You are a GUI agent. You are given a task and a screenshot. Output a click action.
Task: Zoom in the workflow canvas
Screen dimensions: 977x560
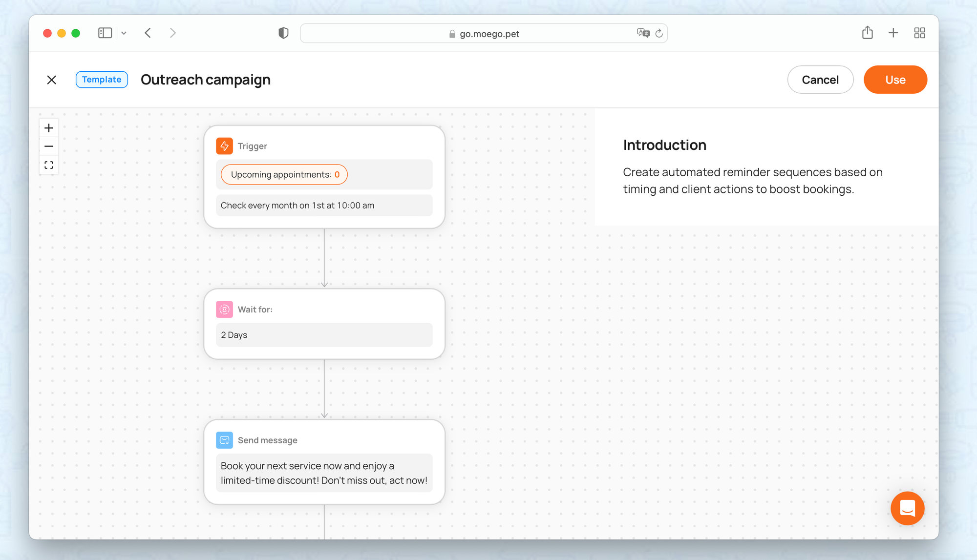point(49,128)
